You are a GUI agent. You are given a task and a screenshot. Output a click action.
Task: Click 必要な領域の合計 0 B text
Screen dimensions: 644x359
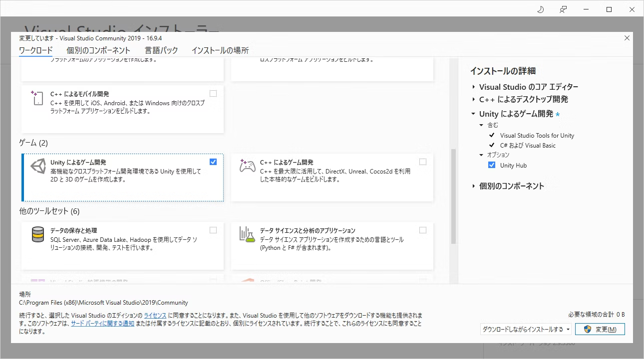click(597, 315)
